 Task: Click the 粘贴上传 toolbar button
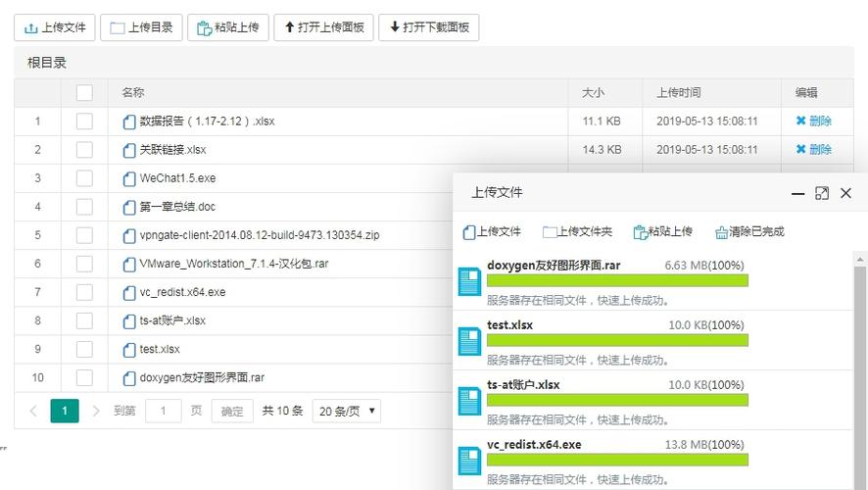228,27
